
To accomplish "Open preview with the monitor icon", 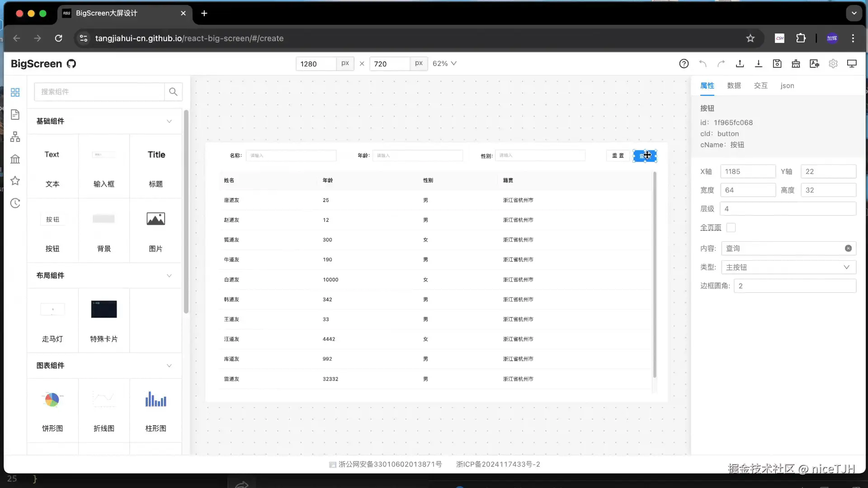I will coord(852,64).
